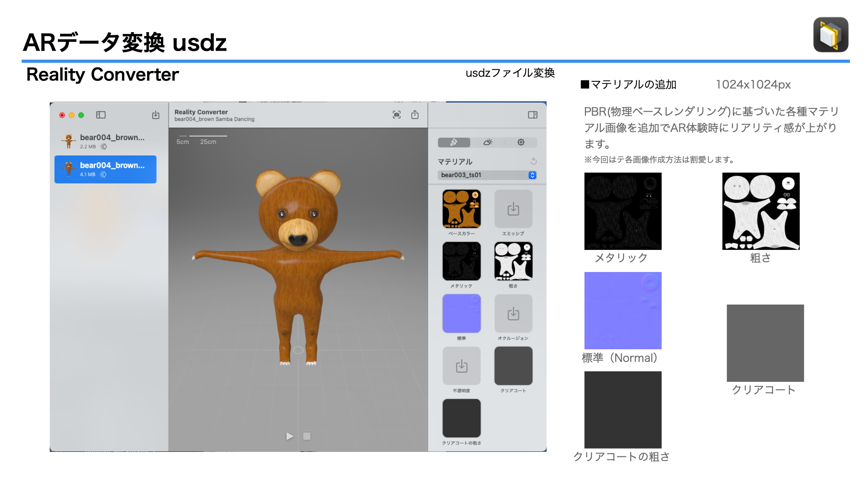Click the '■マテリアルの追加' heading
This screenshot has height=488, width=868.
(628, 84)
